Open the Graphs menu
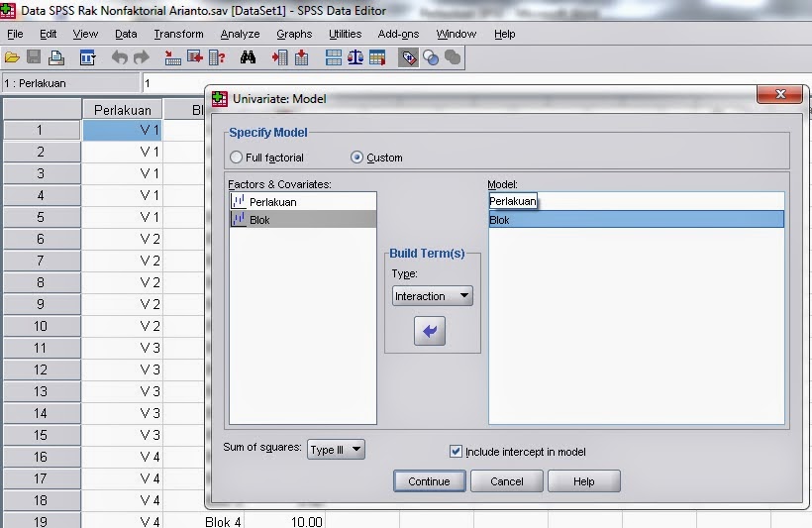 pyautogui.click(x=294, y=34)
